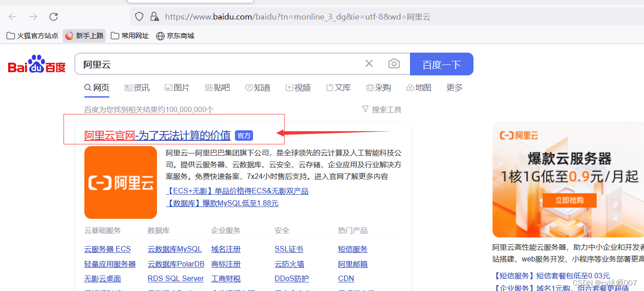
Task: Open the 短信服务 link
Action: [x=353, y=249]
